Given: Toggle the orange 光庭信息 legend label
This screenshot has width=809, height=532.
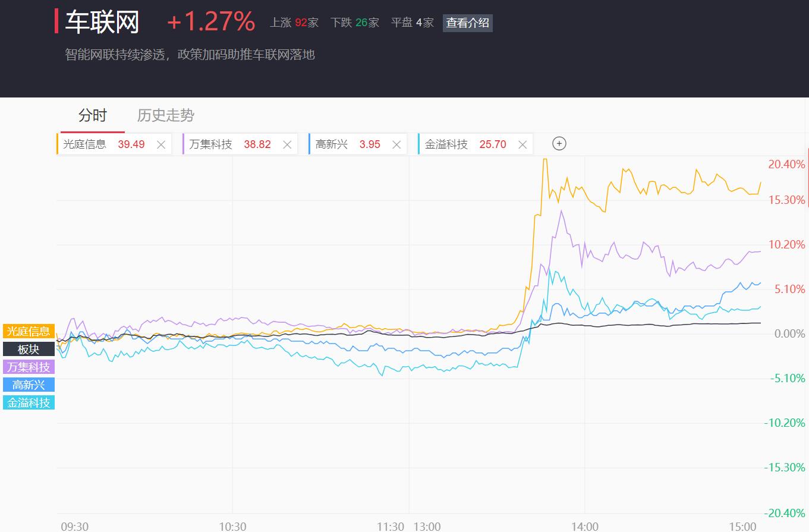Looking at the screenshot, I should pyautogui.click(x=29, y=332).
